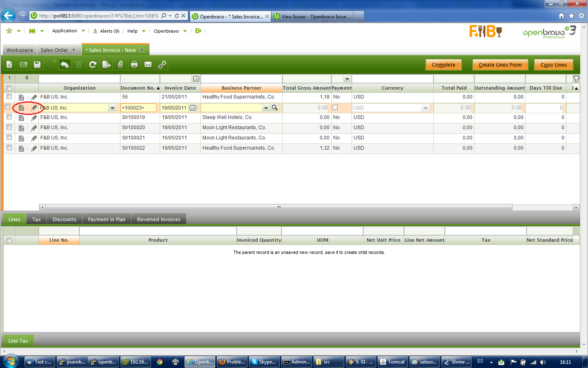Print the invoice record
This screenshot has width=588, height=368.
[x=134, y=65]
